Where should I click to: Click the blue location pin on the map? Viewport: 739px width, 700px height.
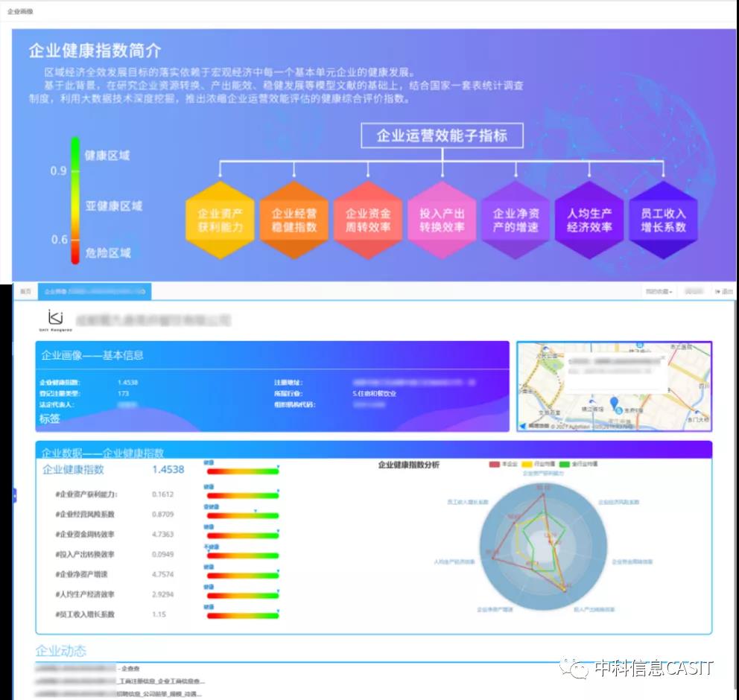[614, 403]
